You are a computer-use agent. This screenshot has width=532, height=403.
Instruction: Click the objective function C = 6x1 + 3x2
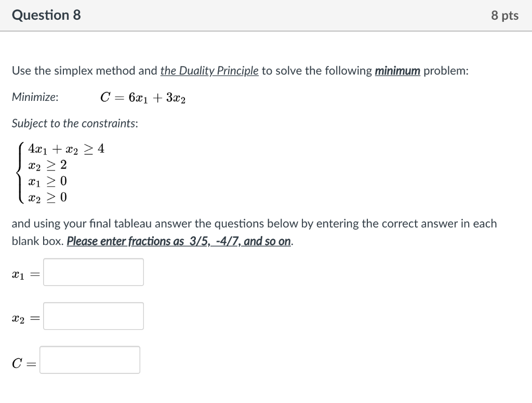pyautogui.click(x=144, y=97)
